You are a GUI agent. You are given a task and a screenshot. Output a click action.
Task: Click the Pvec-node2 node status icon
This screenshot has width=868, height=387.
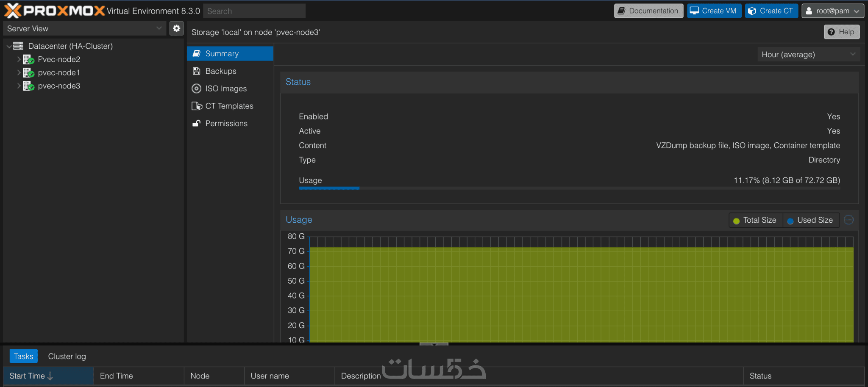pyautogui.click(x=28, y=59)
